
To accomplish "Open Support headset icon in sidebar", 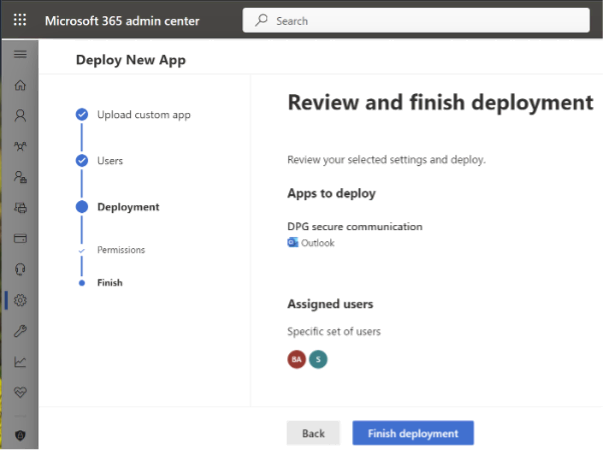I will click(20, 269).
